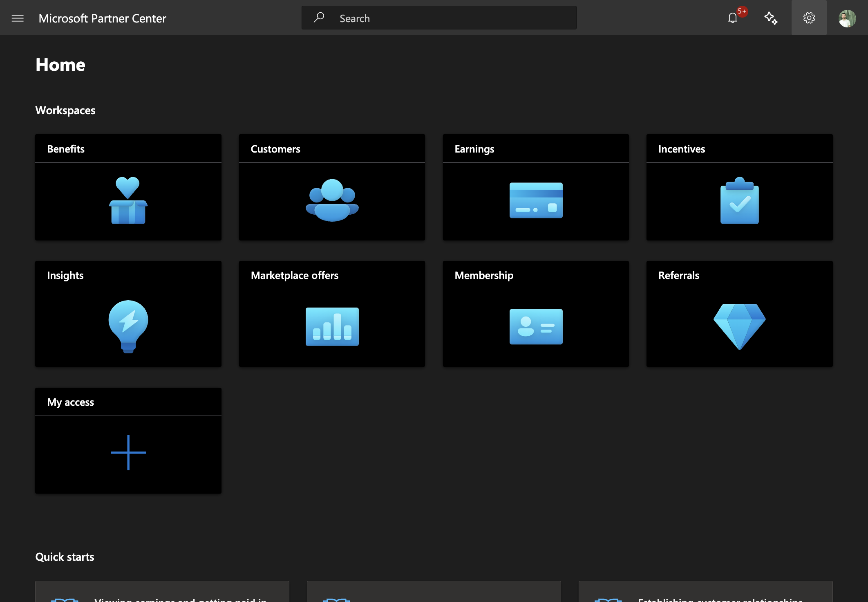Image resolution: width=868 pixels, height=602 pixels.
Task: Open the user profile avatar
Action: point(847,18)
